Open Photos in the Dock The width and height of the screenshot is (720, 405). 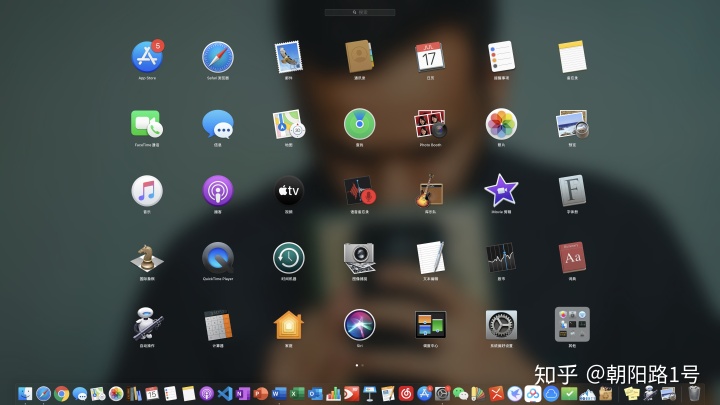click(116, 394)
